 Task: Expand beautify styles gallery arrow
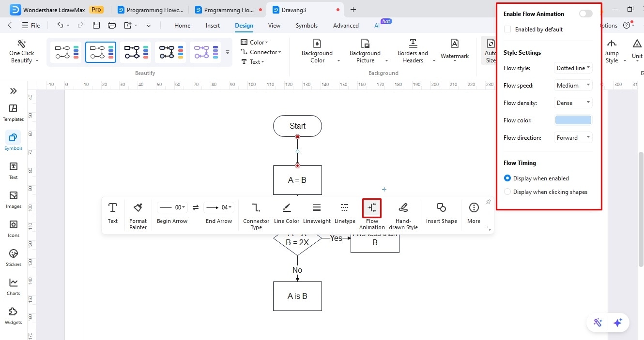pyautogui.click(x=228, y=52)
